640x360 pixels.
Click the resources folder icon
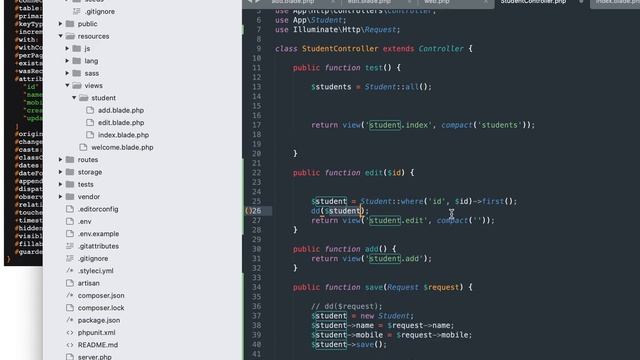coord(70,36)
